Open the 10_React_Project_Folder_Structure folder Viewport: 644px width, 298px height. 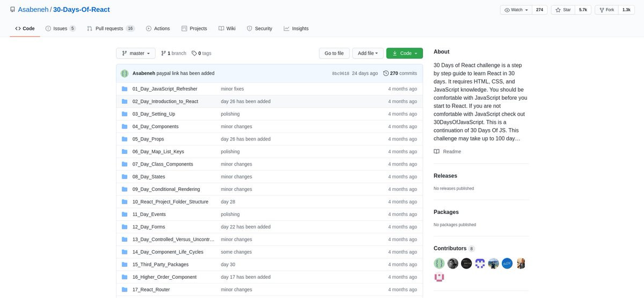(x=170, y=202)
